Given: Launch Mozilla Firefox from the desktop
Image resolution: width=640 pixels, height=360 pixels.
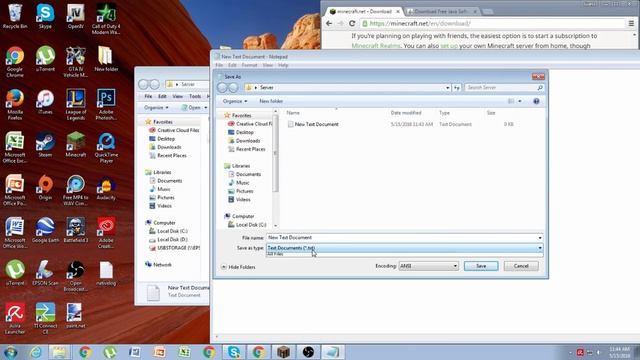Looking at the screenshot, I should (x=15, y=105).
